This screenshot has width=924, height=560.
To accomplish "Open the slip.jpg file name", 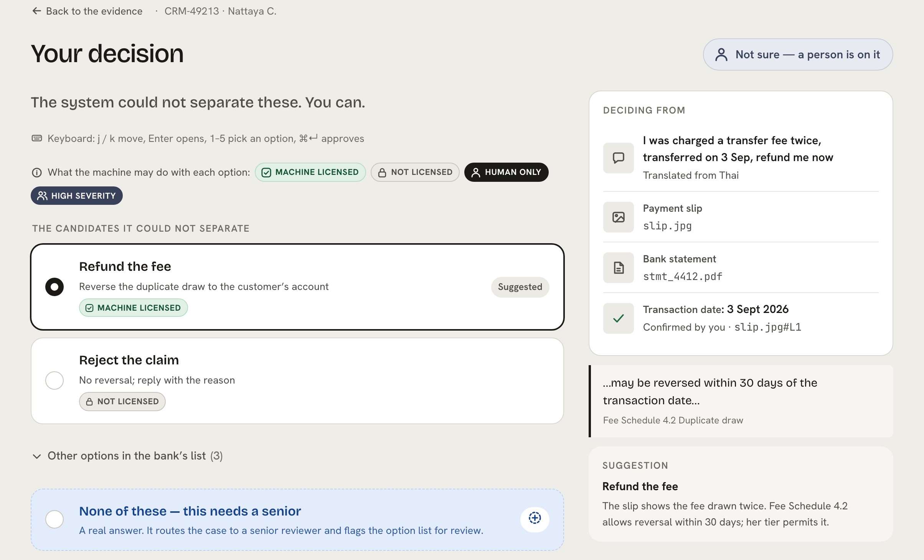I will [x=667, y=226].
